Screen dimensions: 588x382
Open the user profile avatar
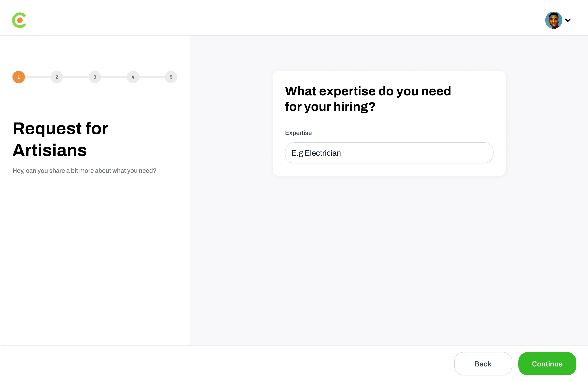553,20
